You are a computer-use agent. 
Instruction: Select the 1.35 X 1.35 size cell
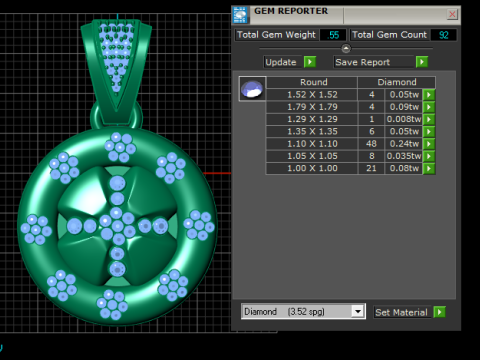[x=312, y=132]
